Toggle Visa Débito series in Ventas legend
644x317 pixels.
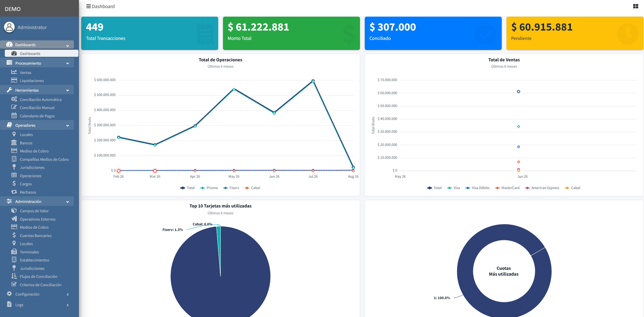477,188
